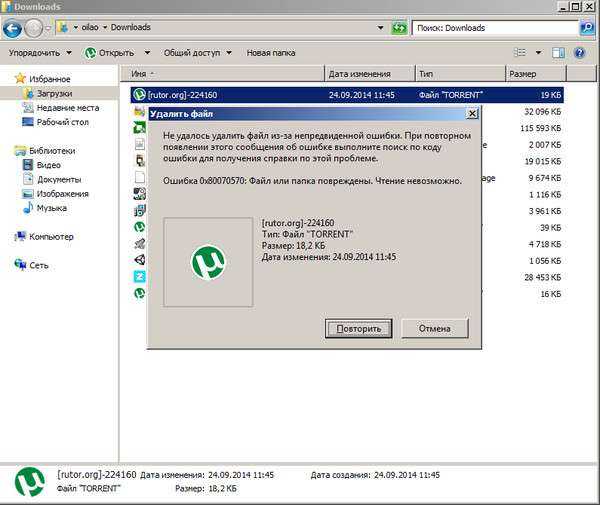Viewport: 600px width, 505px height.
Task: Sort by the Размер column header
Action: 536,74
